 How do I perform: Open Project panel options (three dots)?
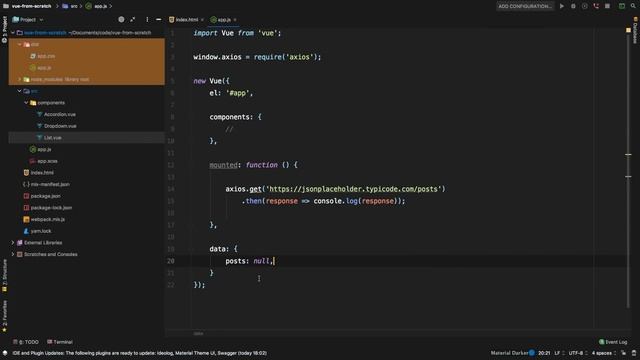point(147,20)
